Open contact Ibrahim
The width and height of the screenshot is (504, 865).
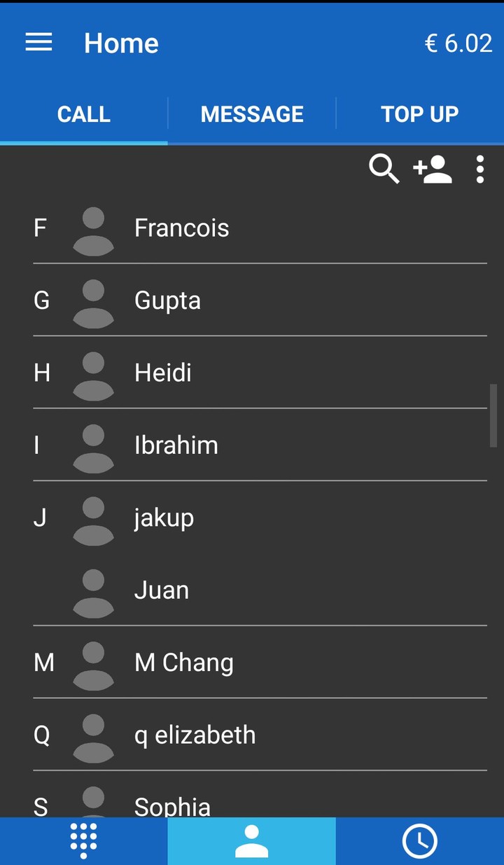pos(176,445)
